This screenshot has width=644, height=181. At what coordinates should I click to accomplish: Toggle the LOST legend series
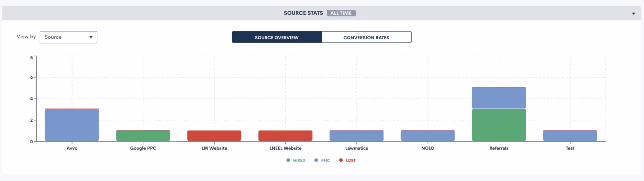[347, 160]
